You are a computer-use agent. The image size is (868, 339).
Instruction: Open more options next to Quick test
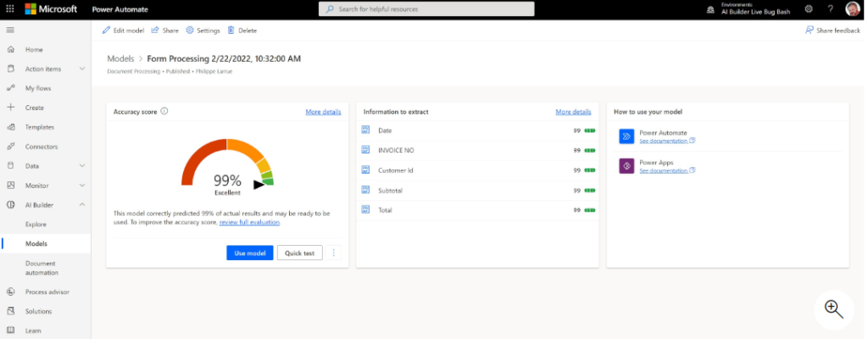coord(333,253)
